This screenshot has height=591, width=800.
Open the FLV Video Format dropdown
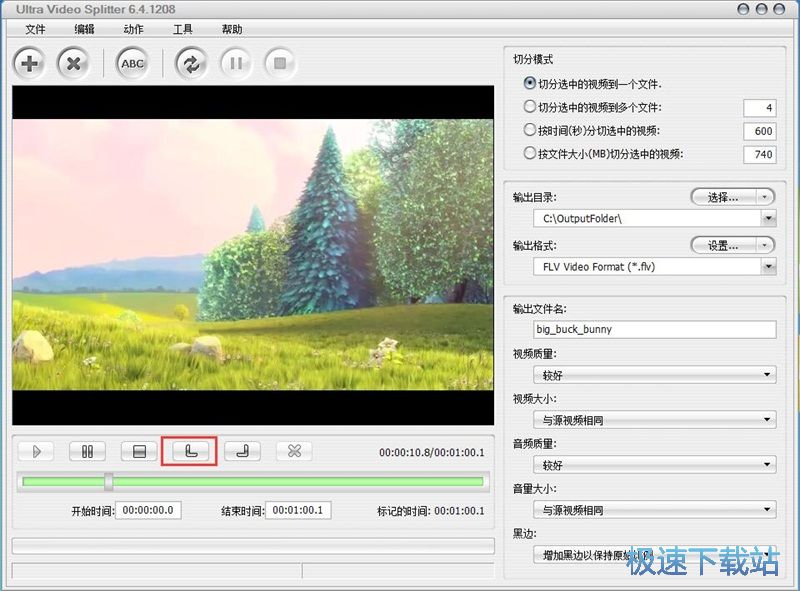pos(768,267)
